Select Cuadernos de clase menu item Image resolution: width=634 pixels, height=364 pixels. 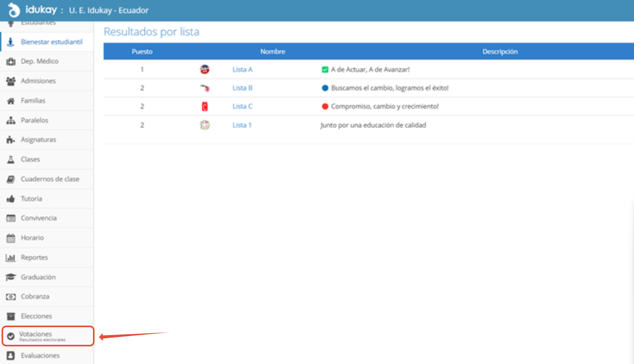pyautogui.click(x=47, y=179)
